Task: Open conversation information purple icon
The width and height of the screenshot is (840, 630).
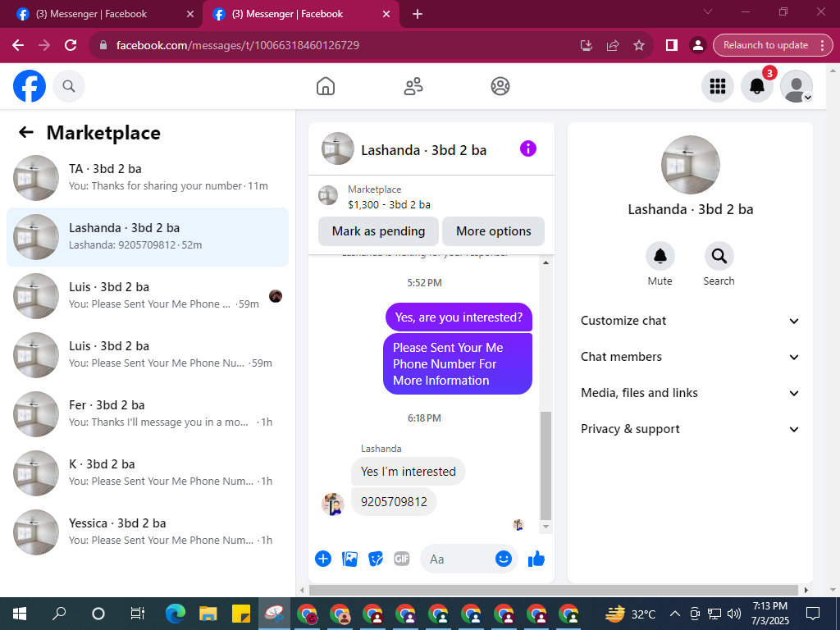Action: click(528, 149)
